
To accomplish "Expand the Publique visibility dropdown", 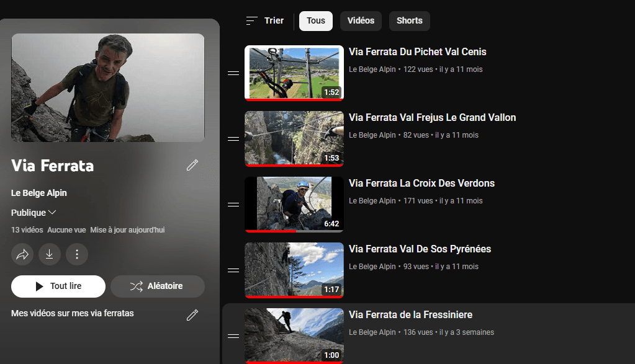I will pyautogui.click(x=34, y=213).
